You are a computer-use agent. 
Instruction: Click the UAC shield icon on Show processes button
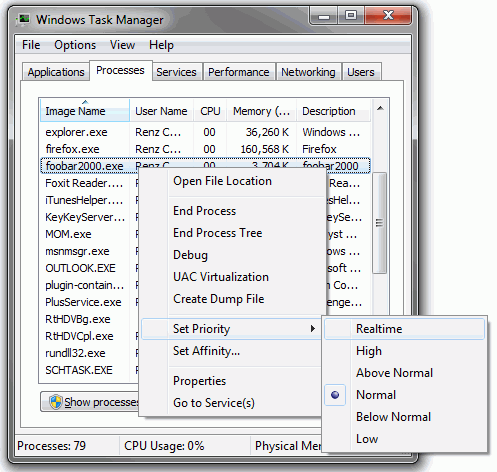tap(56, 402)
